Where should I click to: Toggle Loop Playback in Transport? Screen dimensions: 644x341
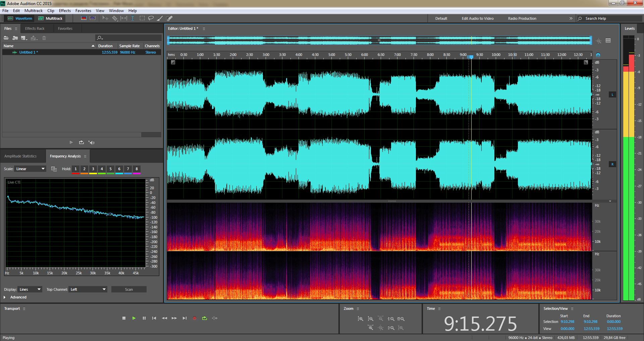click(x=205, y=318)
